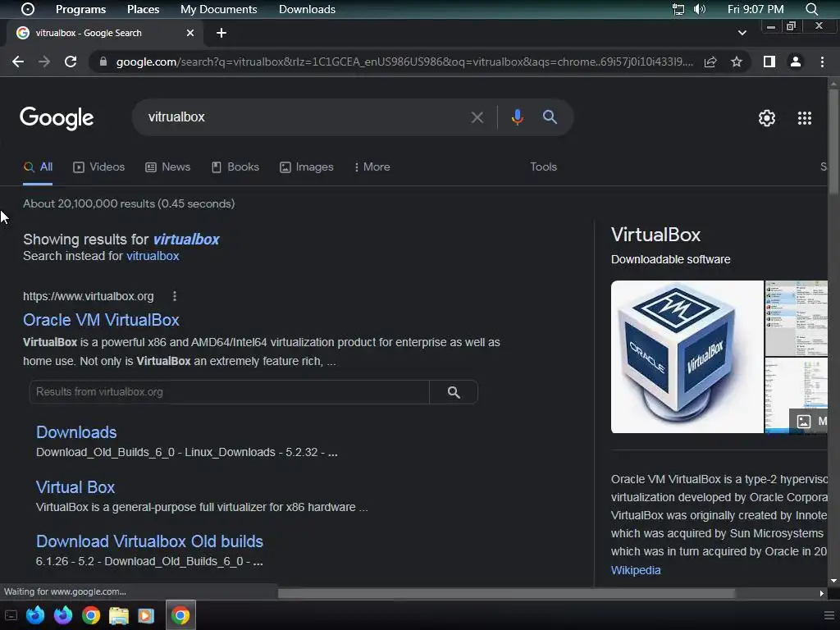The image size is (840, 630).
Task: Clear the Google search box text
Action: click(x=477, y=117)
